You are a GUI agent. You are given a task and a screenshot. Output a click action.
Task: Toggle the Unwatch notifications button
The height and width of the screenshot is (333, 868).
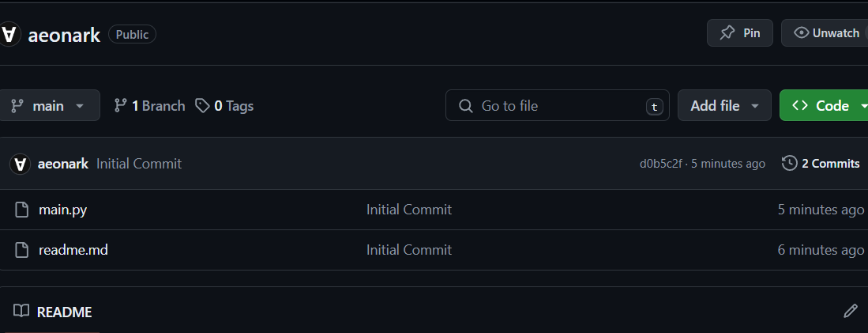825,33
